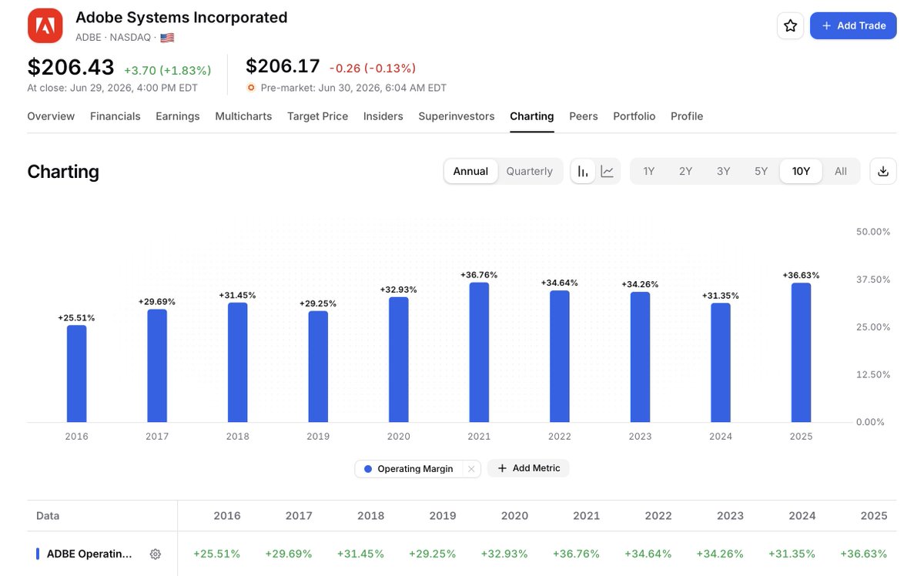Click the 2020 column header in table
Viewport: 924px width, 576px height.
point(514,516)
